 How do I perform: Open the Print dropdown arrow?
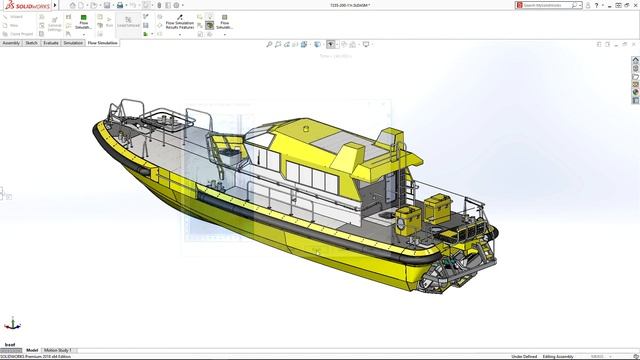click(126, 5)
